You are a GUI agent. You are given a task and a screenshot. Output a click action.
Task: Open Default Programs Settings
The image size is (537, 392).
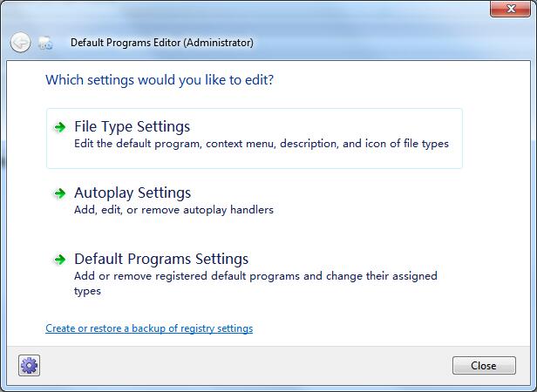(161, 260)
